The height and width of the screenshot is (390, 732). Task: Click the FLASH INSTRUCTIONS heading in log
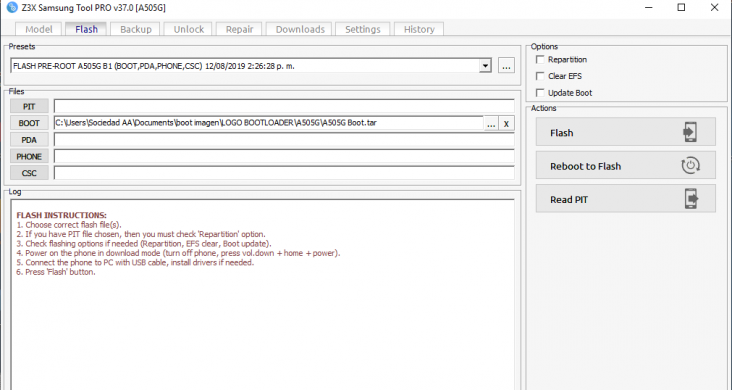[62, 215]
